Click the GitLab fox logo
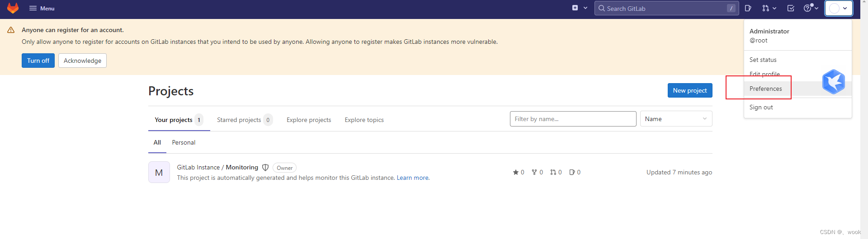This screenshot has width=868, height=239. point(13,8)
